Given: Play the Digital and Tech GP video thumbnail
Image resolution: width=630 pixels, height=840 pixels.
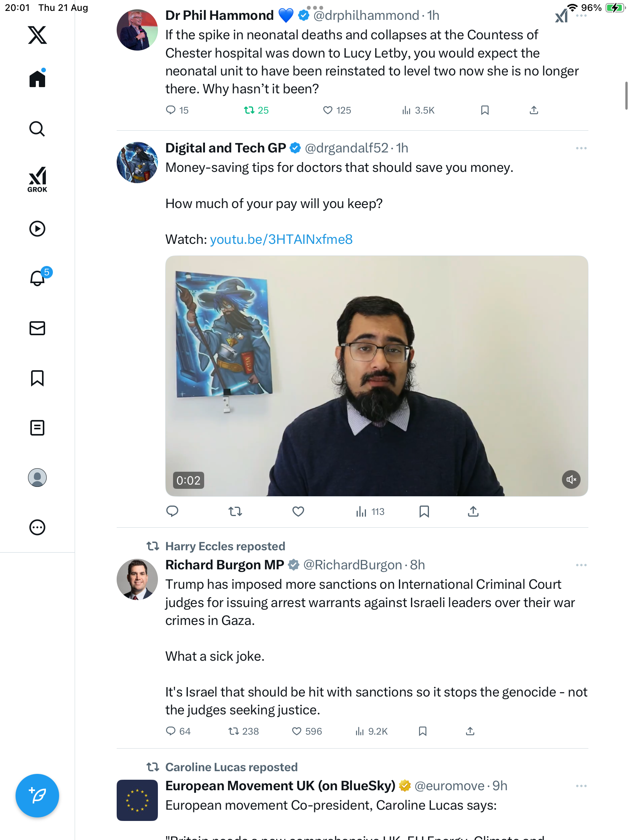Looking at the screenshot, I should pyautogui.click(x=376, y=376).
